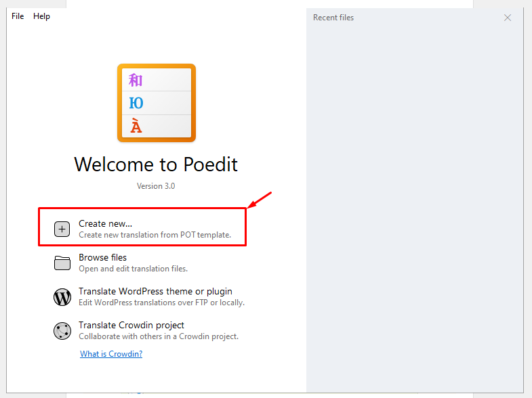This screenshot has height=398, width=532.
Task: Click Open and edit translation files description
Action: 133,269
